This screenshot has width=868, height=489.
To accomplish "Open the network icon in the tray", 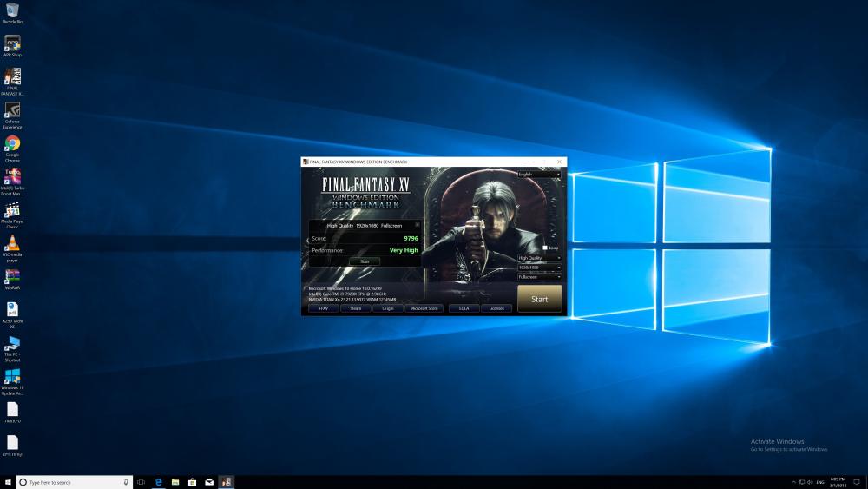I will point(801,482).
